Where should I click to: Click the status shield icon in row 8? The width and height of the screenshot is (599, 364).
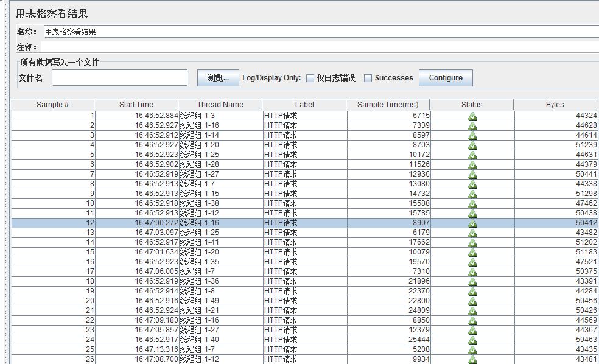coord(472,184)
